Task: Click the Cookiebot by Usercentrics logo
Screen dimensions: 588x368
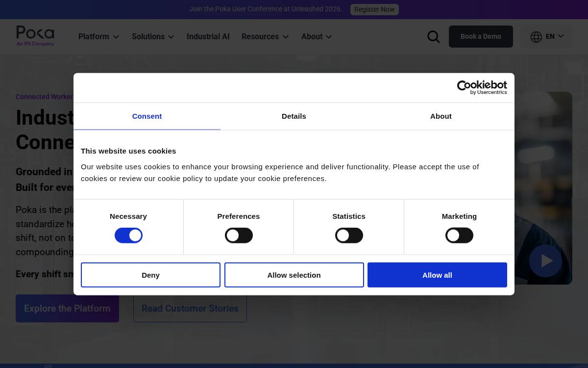Action: coord(482,87)
